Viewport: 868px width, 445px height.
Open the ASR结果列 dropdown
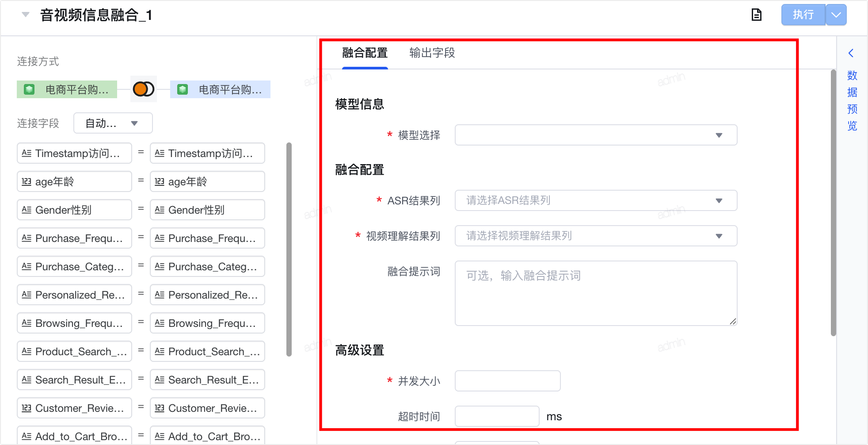[x=596, y=200]
